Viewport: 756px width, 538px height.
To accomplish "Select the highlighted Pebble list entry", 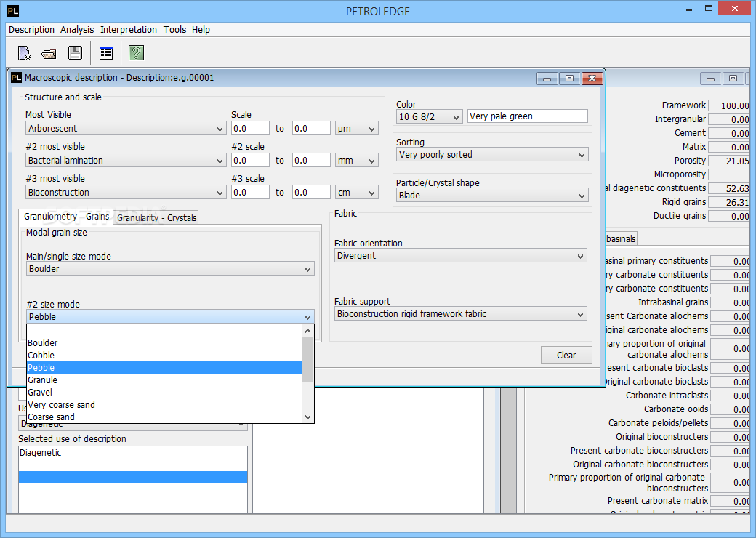I will [164, 368].
